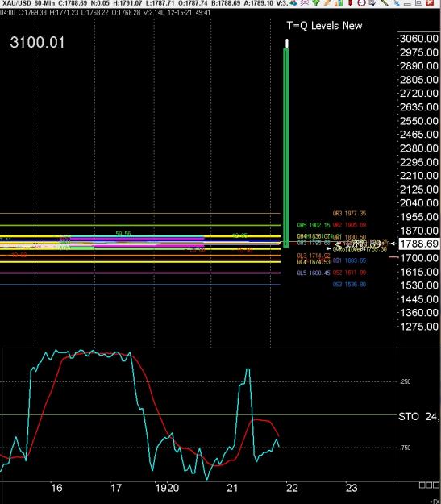Select the dark green pen tool icon
441x504 pixels.
[385, 3]
